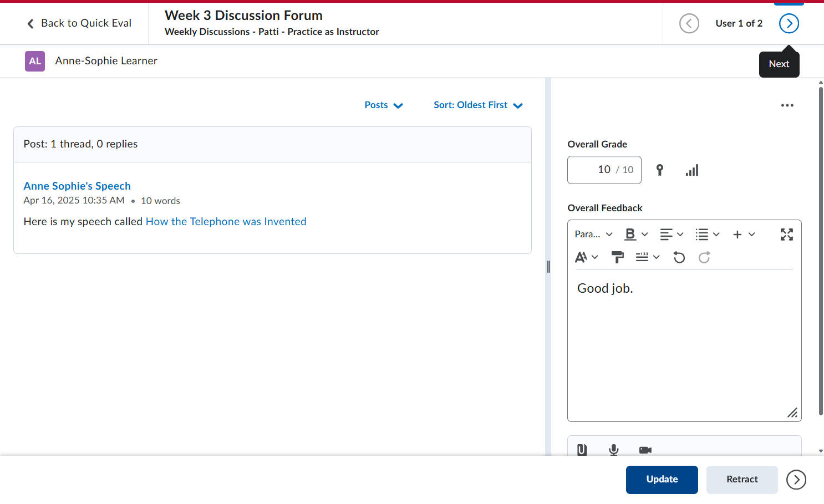Open the three-dot more options menu
Viewport: 824px width, 504px height.
tap(787, 105)
